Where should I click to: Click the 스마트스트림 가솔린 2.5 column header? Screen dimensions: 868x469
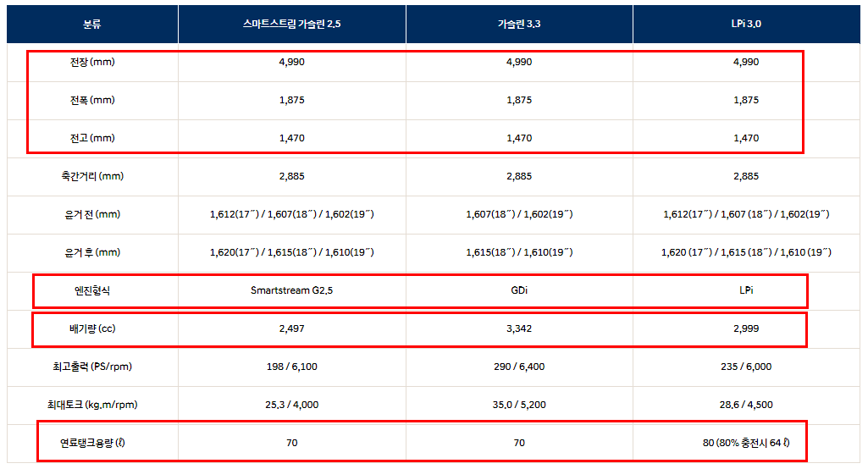(x=291, y=24)
